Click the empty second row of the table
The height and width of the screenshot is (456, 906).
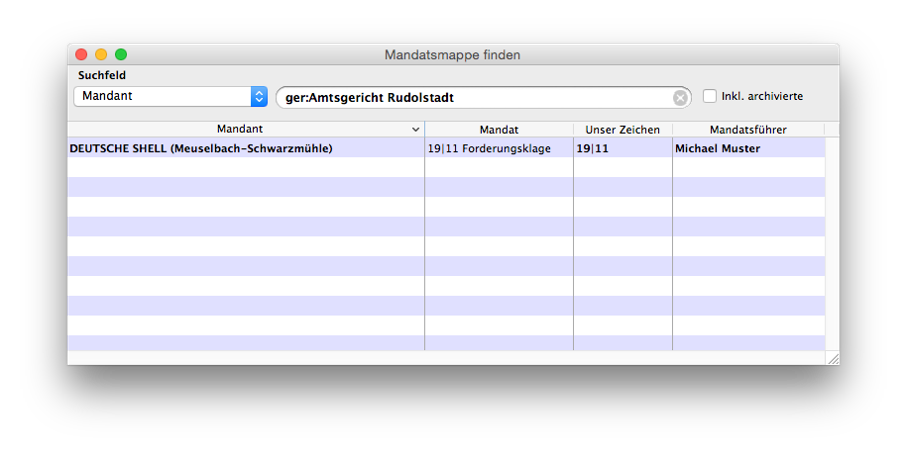point(446,168)
